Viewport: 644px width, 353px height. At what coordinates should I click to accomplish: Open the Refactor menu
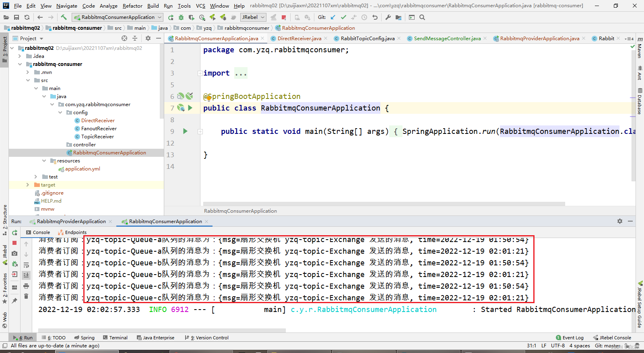132,6
